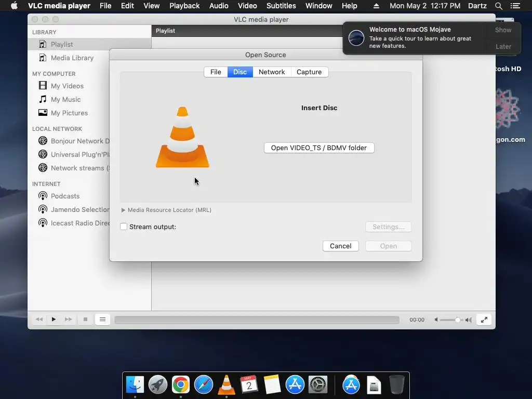Click Cancel in Open Source dialog
The width and height of the screenshot is (532, 399).
(x=341, y=246)
